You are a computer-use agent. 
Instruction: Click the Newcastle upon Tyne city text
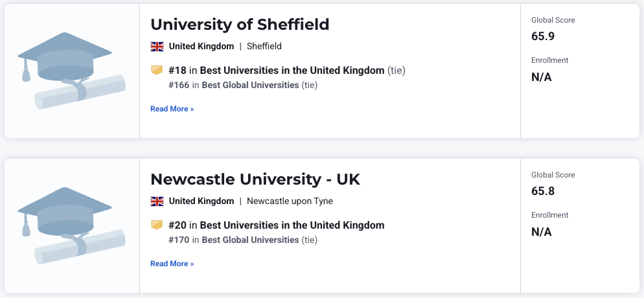pyautogui.click(x=290, y=201)
